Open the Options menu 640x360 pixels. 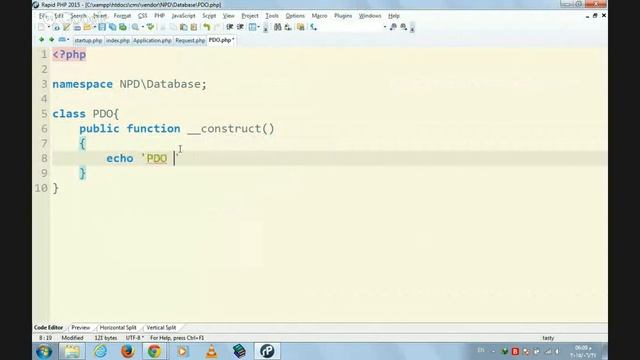(295, 16)
